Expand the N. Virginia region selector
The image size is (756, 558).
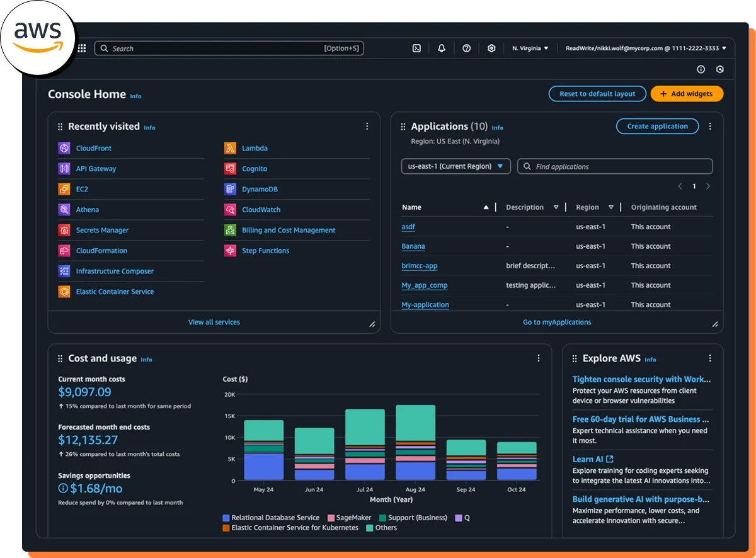(x=530, y=48)
